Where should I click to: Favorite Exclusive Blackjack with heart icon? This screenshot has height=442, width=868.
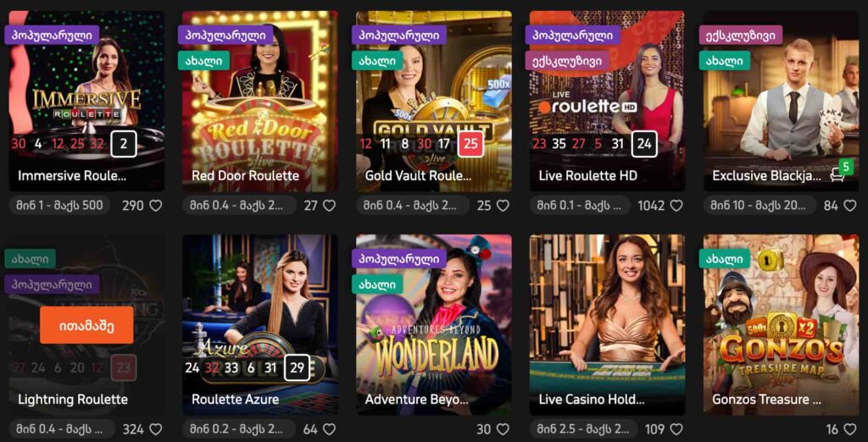tap(849, 206)
